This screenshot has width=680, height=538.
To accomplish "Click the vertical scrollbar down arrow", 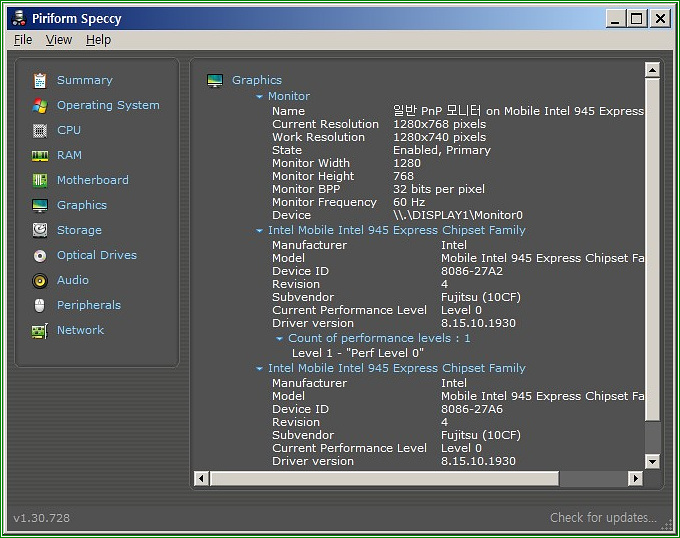I will pyautogui.click(x=652, y=461).
